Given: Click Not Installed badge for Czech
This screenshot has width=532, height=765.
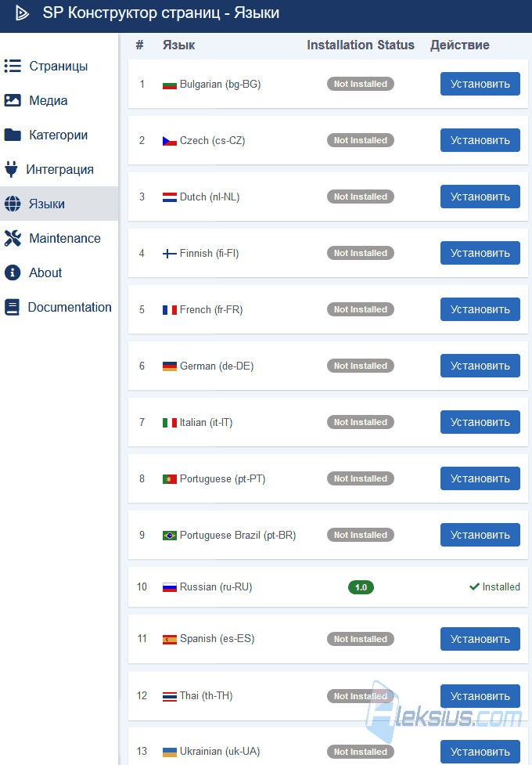Looking at the screenshot, I should point(361,140).
